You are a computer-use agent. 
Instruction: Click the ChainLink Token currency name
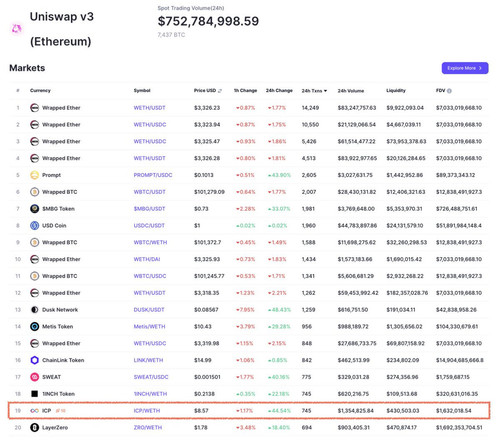click(x=63, y=360)
